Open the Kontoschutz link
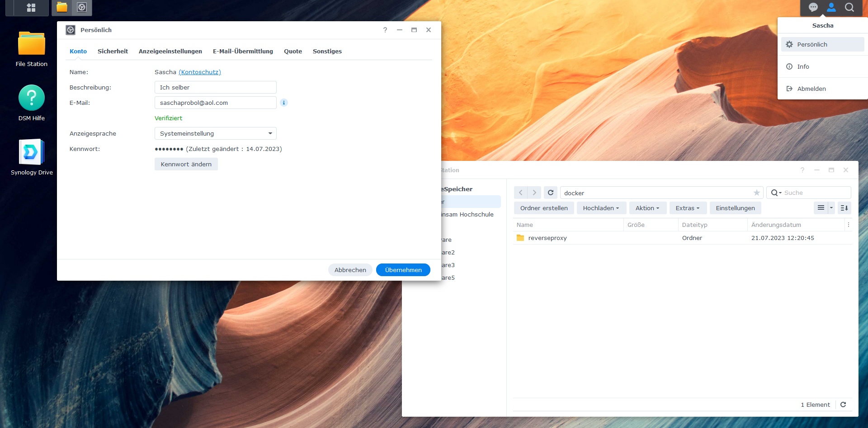This screenshot has height=428, width=868. coord(200,72)
